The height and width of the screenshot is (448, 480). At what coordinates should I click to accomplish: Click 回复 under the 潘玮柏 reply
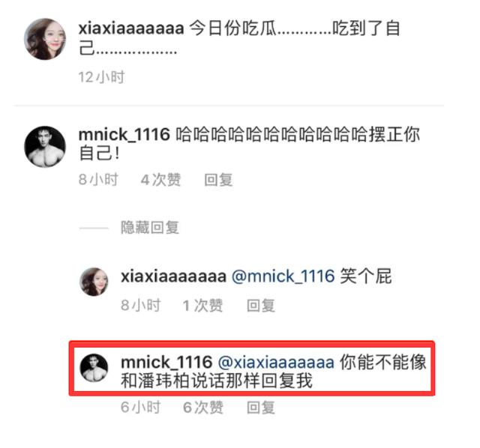261,408
